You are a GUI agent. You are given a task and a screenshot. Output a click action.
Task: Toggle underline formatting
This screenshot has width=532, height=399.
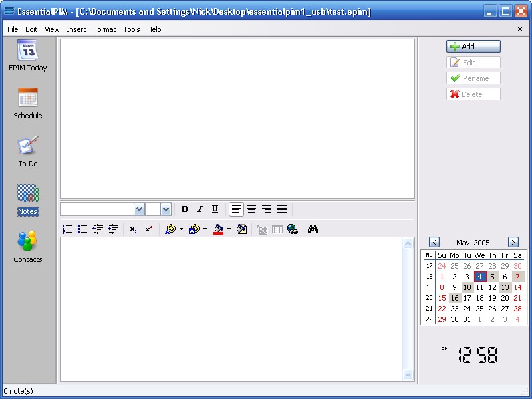click(x=215, y=209)
